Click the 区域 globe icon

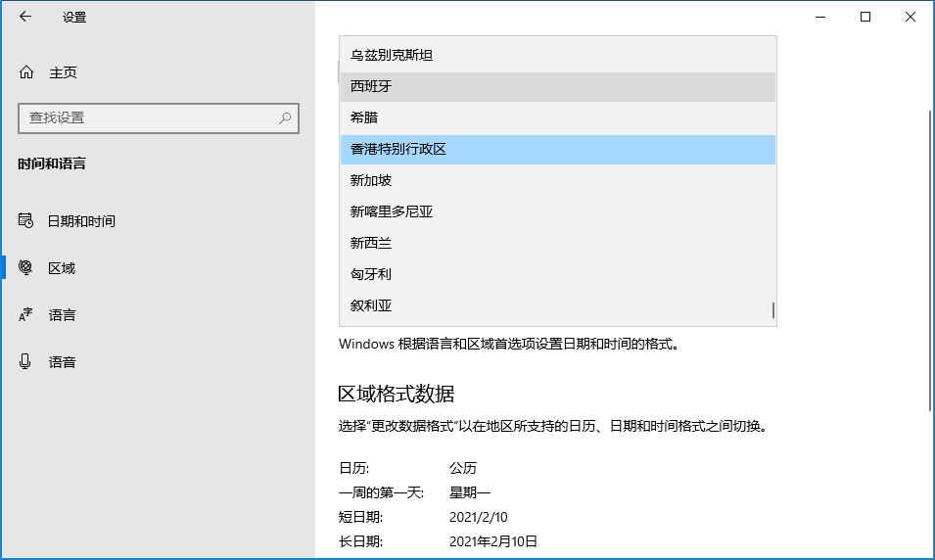(25, 268)
